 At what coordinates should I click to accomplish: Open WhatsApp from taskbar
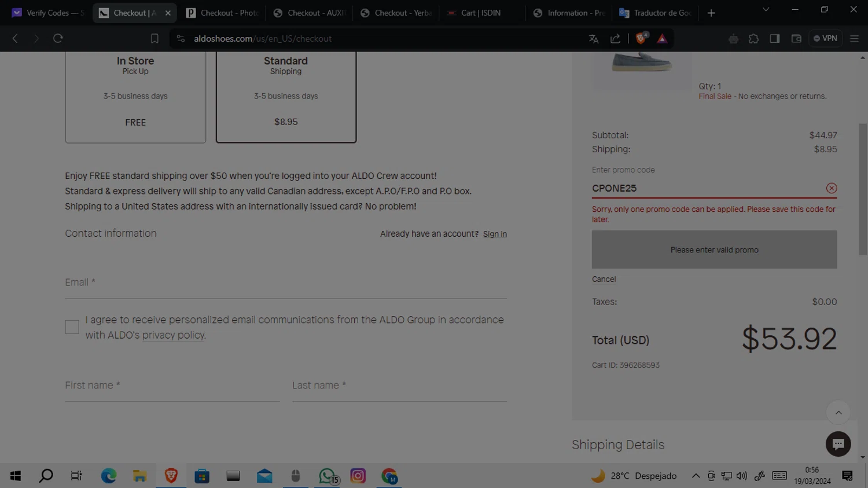pos(328,476)
